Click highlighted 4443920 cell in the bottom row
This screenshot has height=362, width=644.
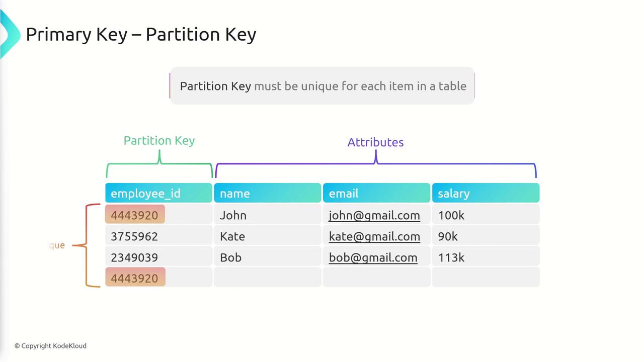[x=135, y=278]
